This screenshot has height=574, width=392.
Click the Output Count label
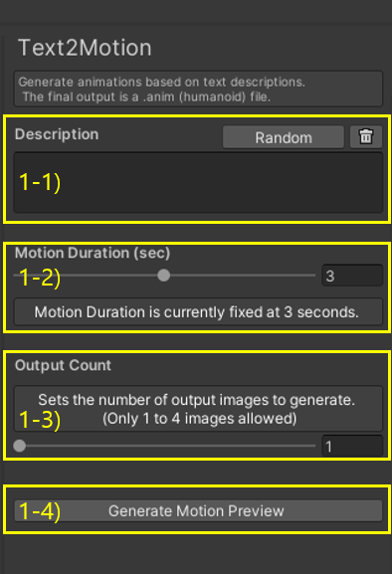(x=63, y=365)
